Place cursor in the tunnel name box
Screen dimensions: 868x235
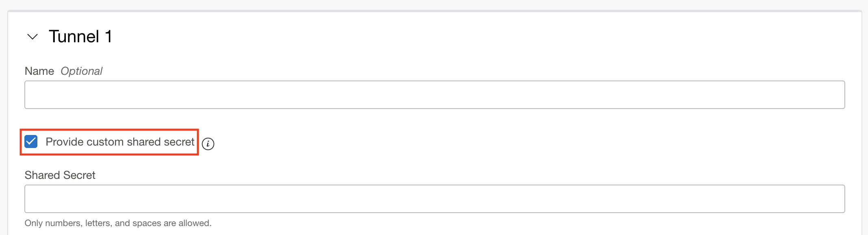[x=434, y=95]
